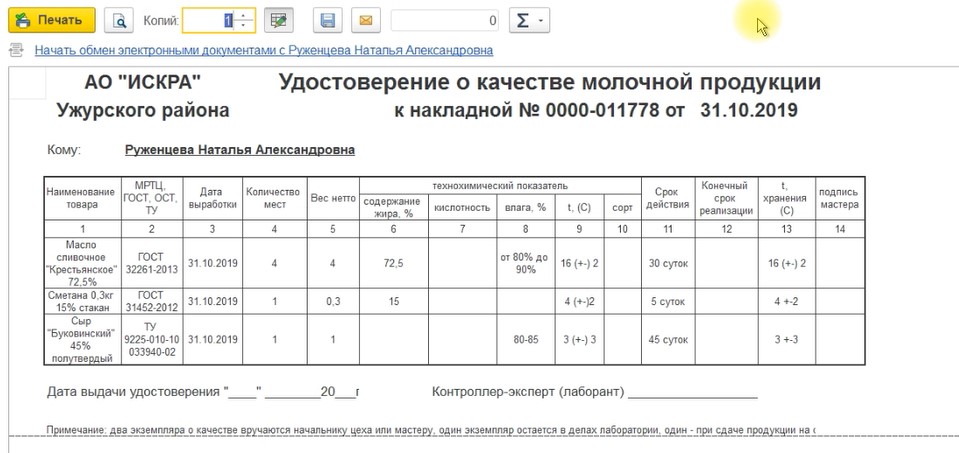Screen dimensions: 959x453
Task: Select cell ТУ 9225-010-10033940-02
Action: coord(152,339)
